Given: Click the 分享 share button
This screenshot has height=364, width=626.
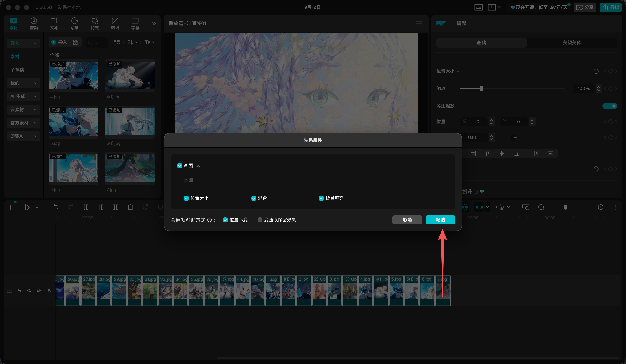Looking at the screenshot, I should click(x=585, y=7).
